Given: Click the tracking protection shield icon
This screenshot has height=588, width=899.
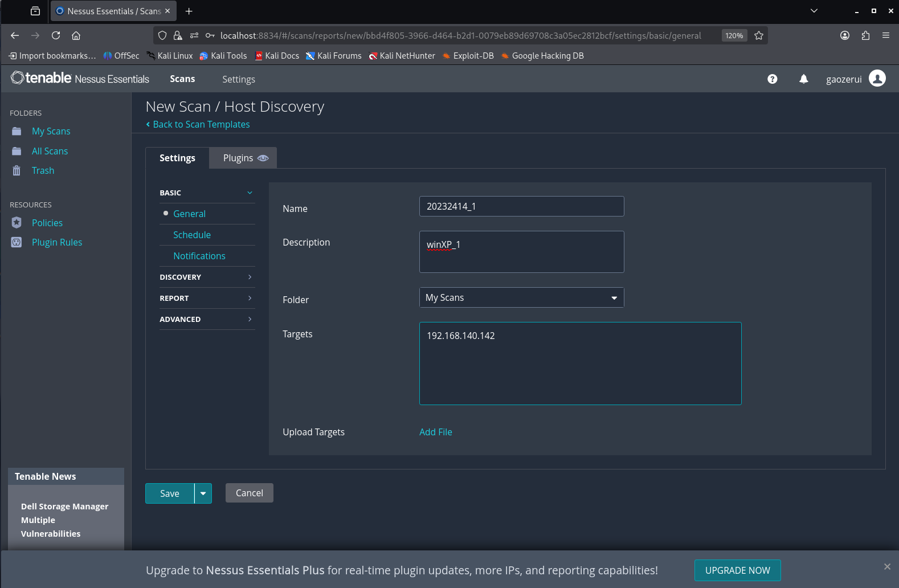Looking at the screenshot, I should click(162, 35).
